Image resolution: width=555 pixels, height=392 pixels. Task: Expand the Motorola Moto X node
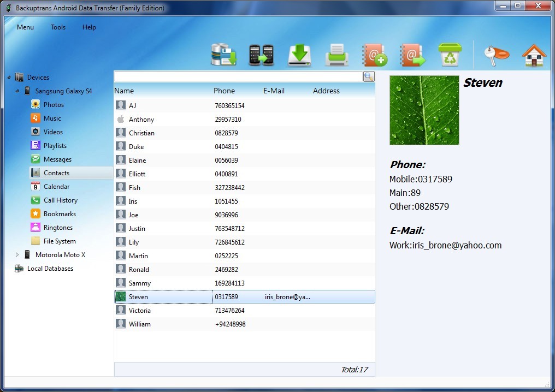coord(17,255)
